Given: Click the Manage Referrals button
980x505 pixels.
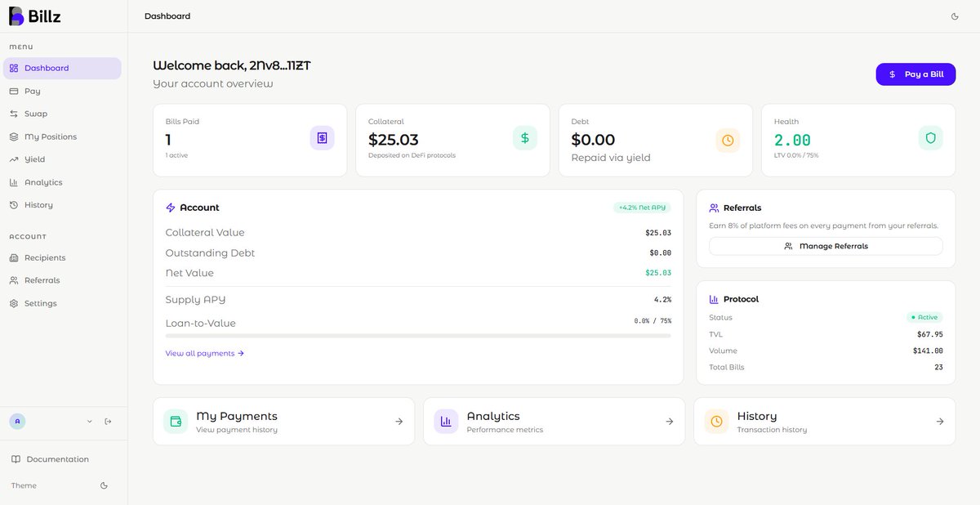Looking at the screenshot, I should tap(826, 246).
